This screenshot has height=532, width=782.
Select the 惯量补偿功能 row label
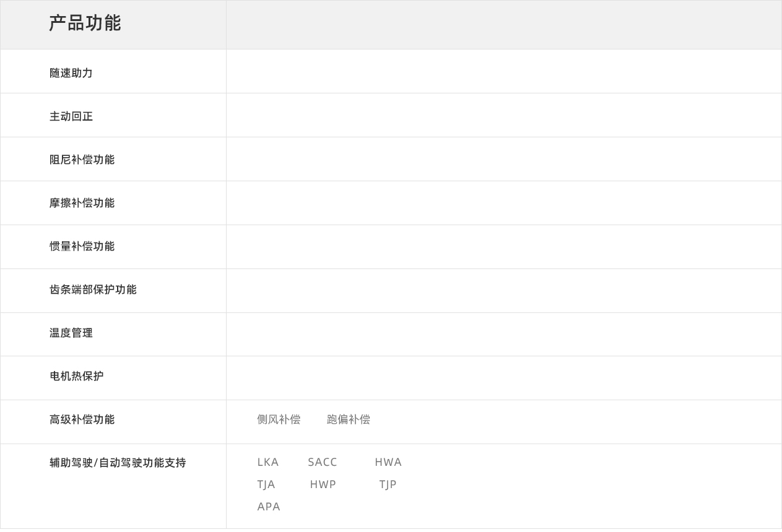82,246
